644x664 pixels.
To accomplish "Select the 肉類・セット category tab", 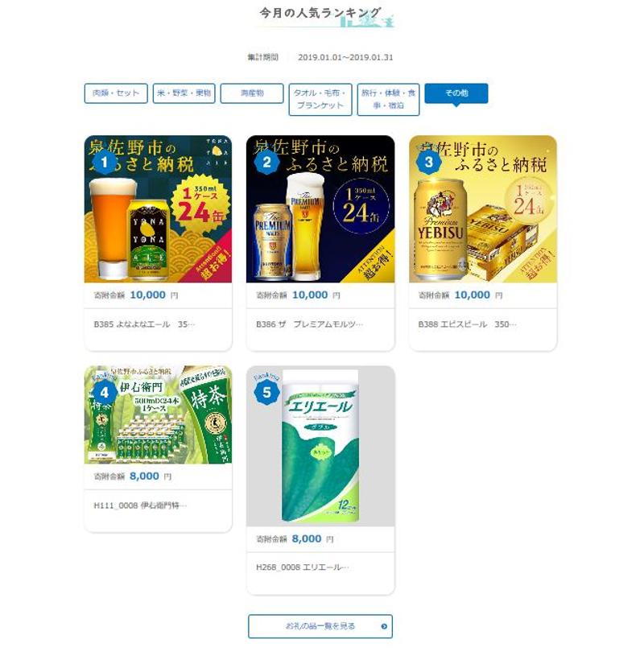I will click(116, 93).
